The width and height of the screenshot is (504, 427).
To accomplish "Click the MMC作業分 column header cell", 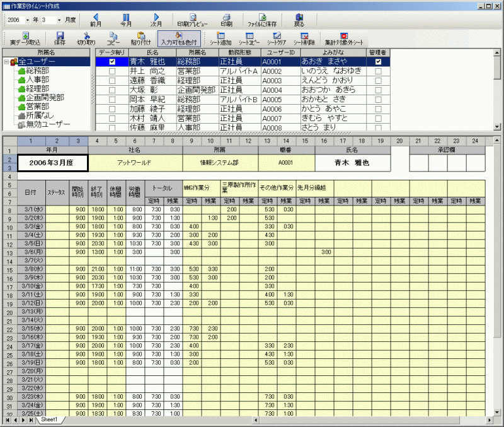I will click(202, 188).
